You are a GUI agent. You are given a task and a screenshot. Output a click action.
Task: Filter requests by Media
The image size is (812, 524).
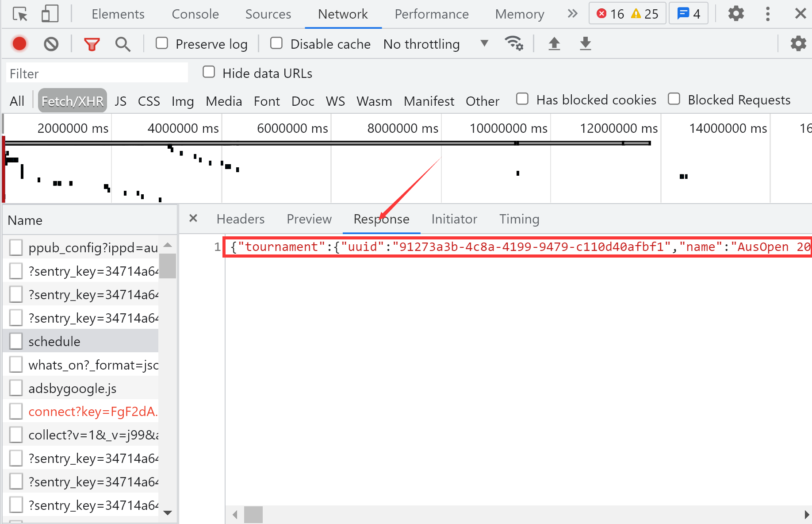[224, 101]
